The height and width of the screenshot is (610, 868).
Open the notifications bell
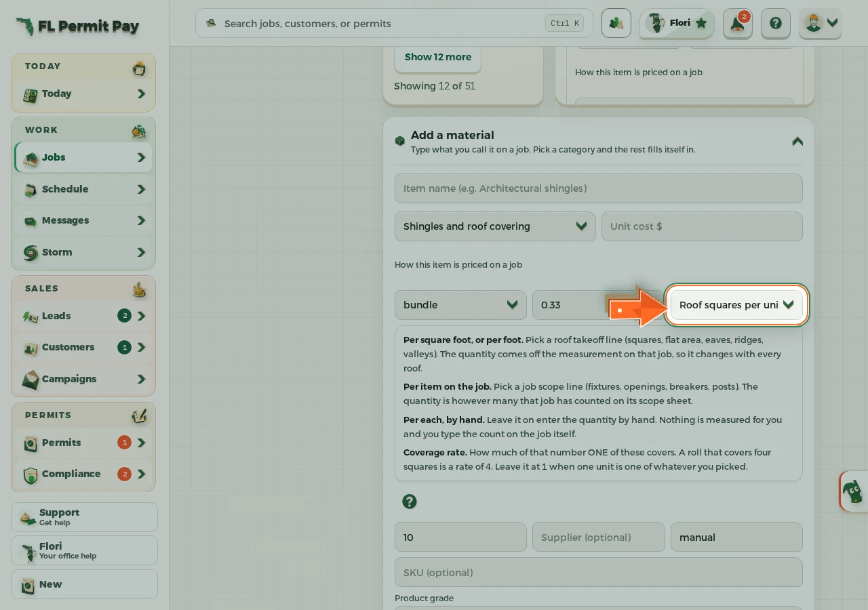pyautogui.click(x=737, y=23)
